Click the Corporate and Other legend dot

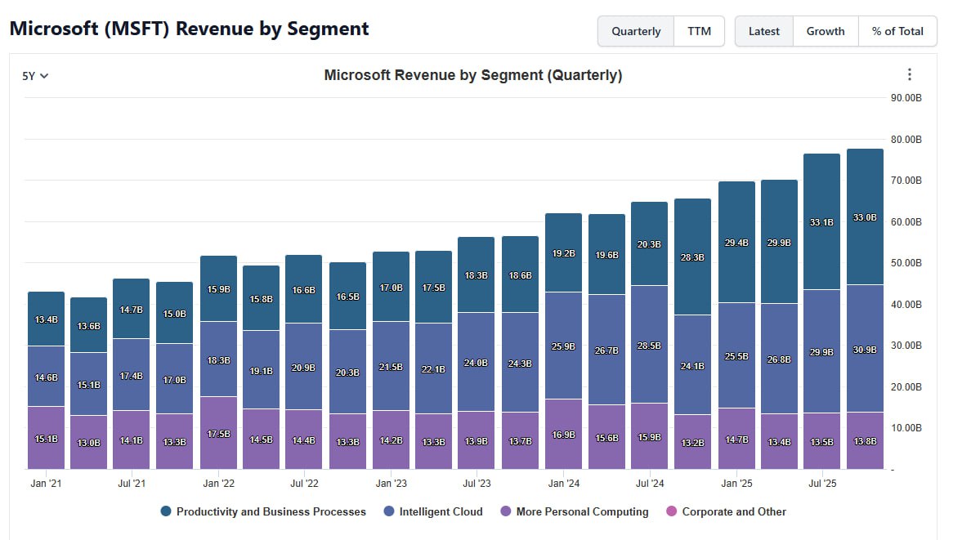point(672,511)
